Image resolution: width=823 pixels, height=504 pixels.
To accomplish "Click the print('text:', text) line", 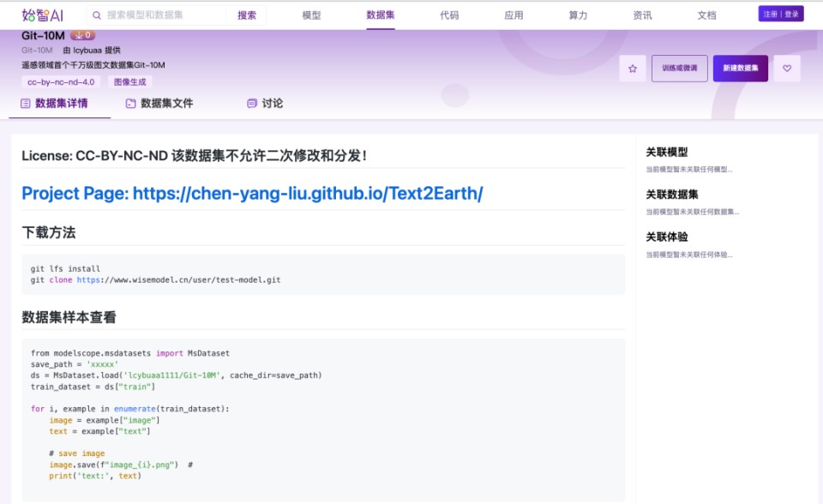I will 95,477.
